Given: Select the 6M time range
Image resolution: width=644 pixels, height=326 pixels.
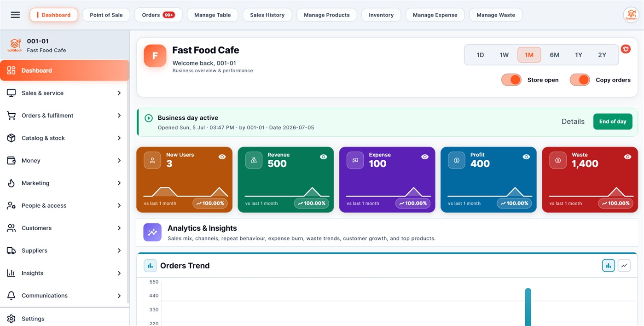Looking at the screenshot, I should point(554,55).
